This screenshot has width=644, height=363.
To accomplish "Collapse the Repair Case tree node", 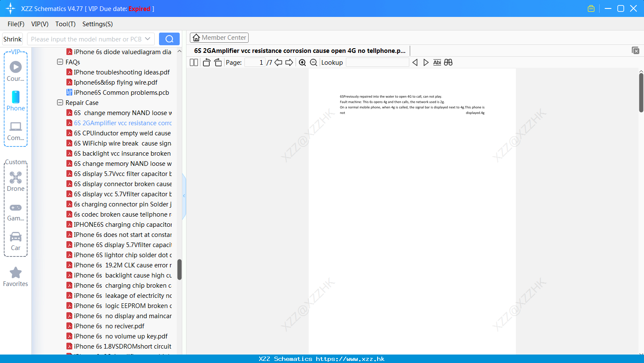I will pos(60,102).
